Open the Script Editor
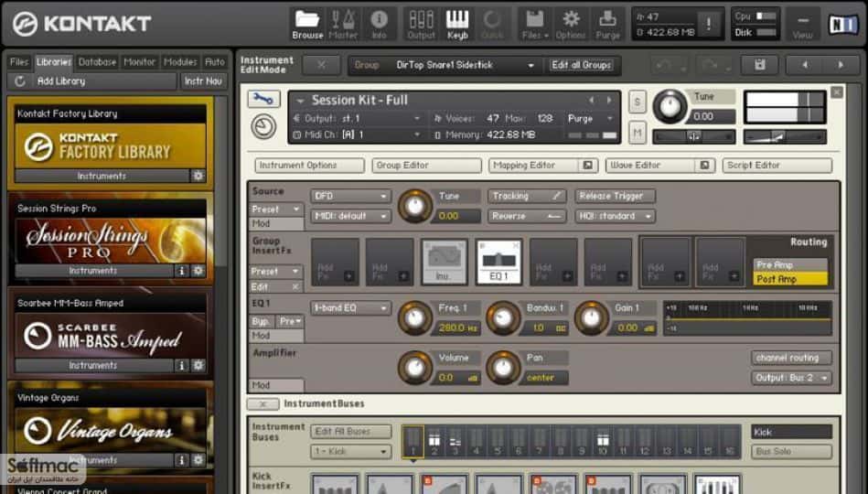This screenshot has width=868, height=494. point(777,165)
